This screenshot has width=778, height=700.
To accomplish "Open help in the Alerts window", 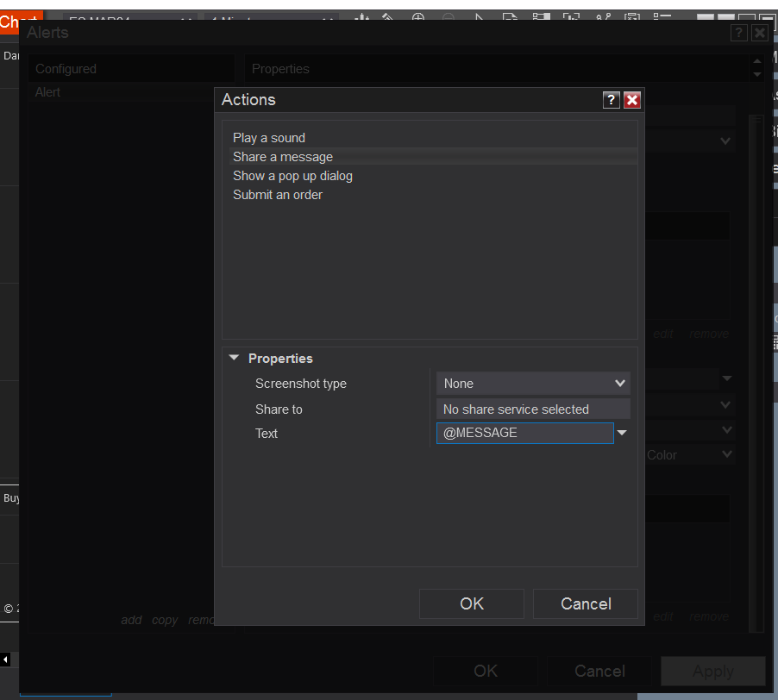I will click(739, 33).
